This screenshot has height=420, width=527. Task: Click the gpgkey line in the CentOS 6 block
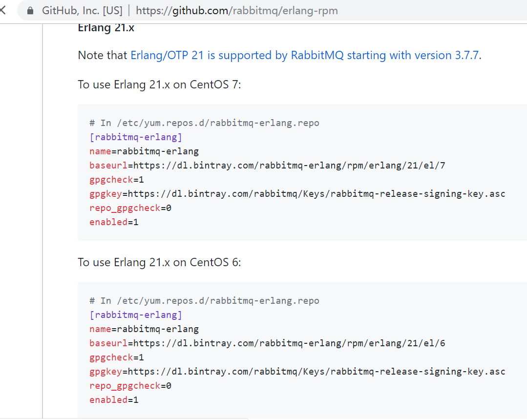[297, 371]
